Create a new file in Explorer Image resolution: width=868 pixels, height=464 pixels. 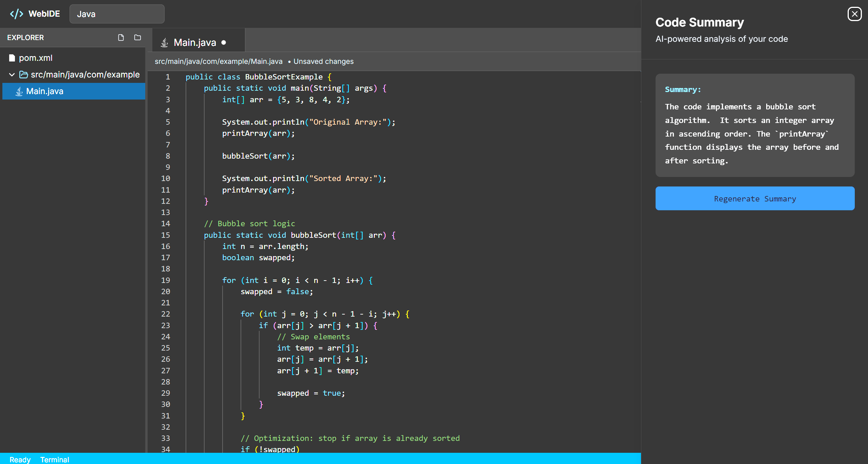[x=121, y=38]
